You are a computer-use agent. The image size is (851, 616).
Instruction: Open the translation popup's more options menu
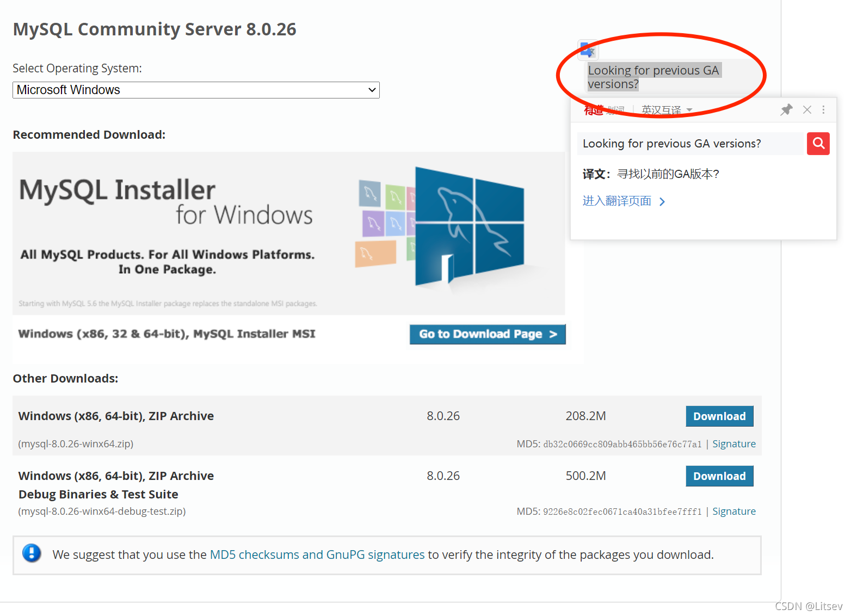824,110
